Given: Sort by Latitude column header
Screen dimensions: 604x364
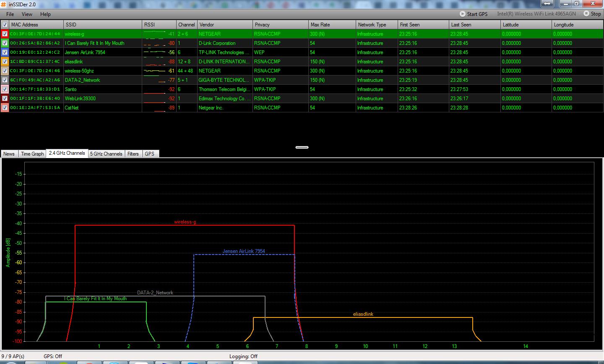Looking at the screenshot, I should click(526, 25).
